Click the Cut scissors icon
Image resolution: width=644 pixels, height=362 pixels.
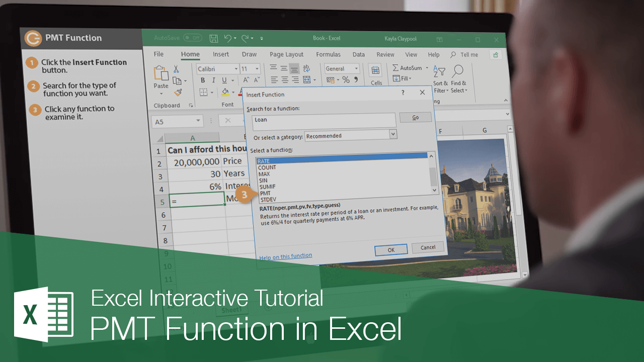177,69
